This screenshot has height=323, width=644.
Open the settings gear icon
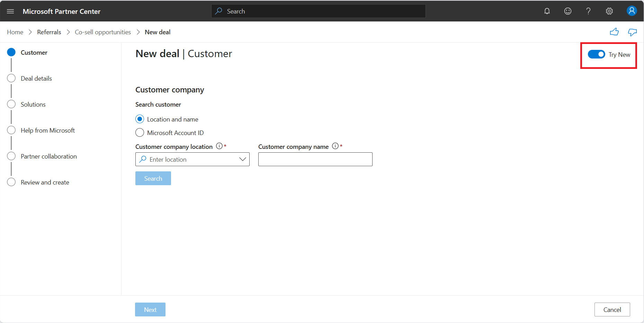[x=609, y=11]
